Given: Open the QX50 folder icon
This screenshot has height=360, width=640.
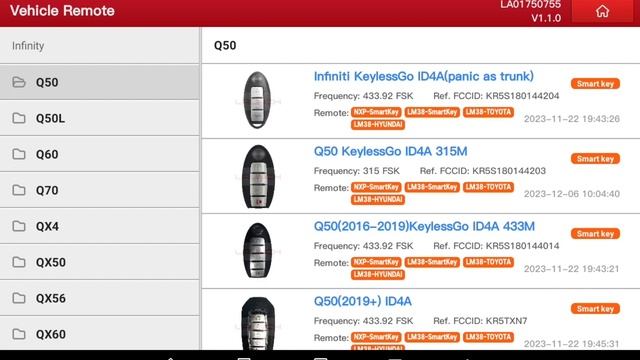Looking at the screenshot, I should [x=19, y=262].
